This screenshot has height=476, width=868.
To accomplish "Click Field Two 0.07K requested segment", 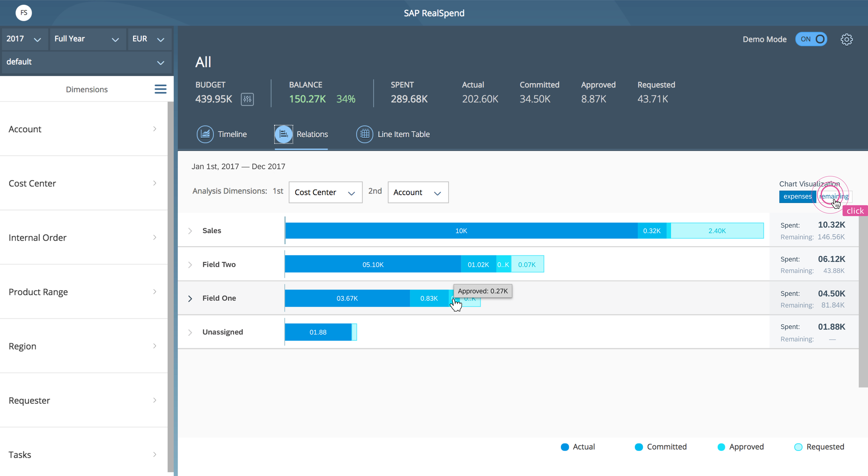I will (527, 264).
